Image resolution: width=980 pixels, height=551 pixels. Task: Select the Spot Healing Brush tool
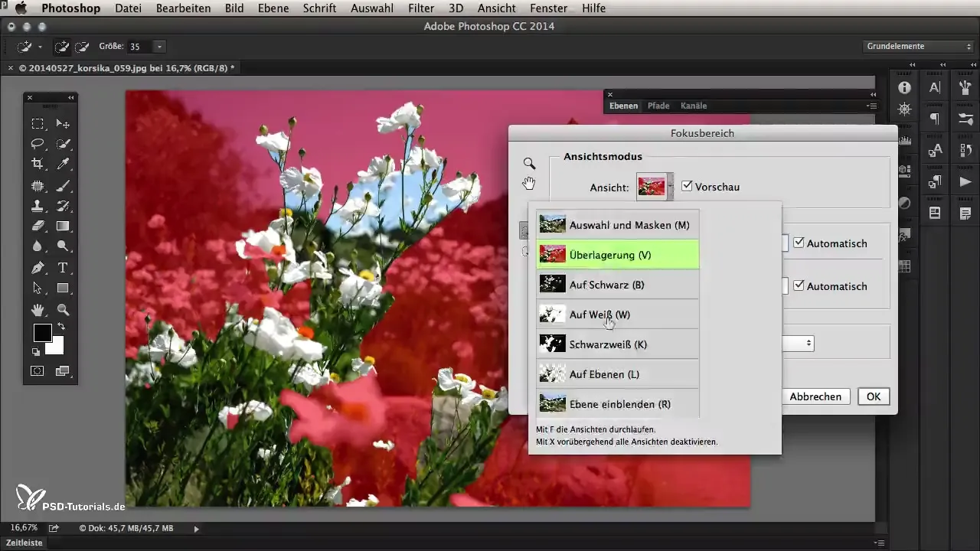37,185
